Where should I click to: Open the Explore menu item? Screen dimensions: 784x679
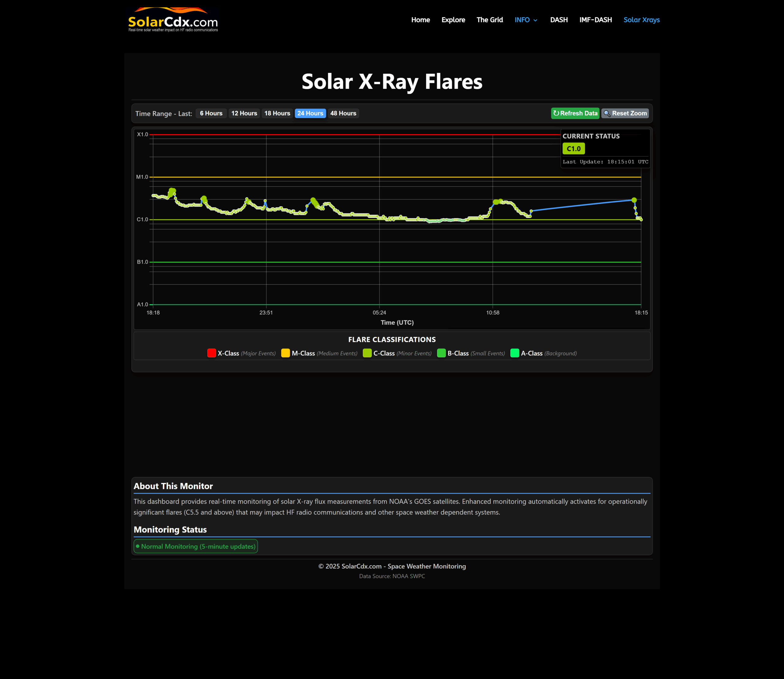(453, 20)
